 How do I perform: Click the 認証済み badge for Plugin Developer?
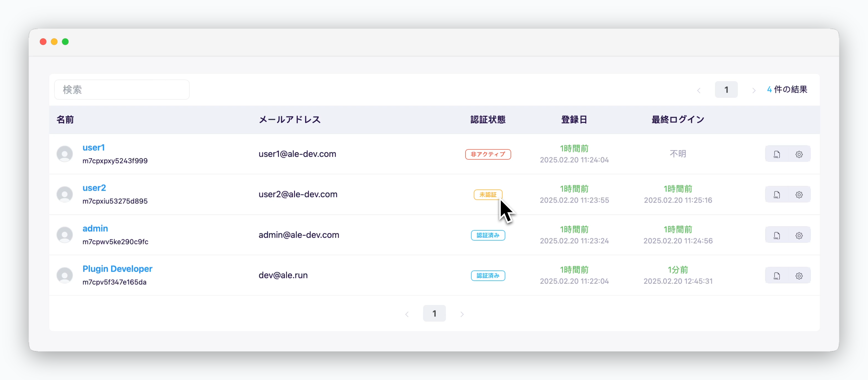click(488, 275)
